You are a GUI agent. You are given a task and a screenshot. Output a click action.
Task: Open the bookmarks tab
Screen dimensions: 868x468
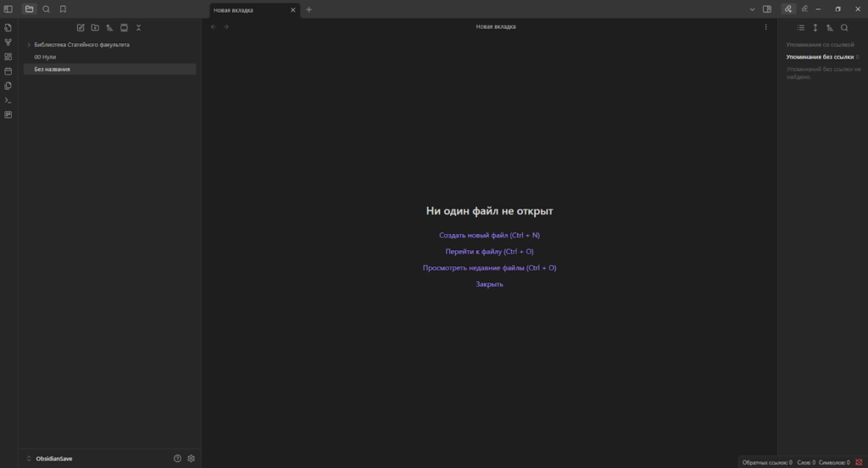(x=63, y=9)
